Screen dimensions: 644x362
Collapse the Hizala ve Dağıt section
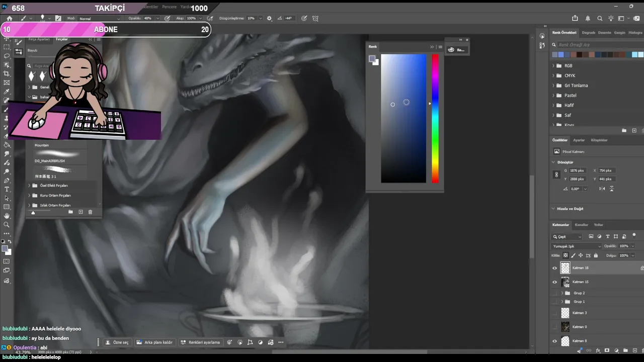554,209
